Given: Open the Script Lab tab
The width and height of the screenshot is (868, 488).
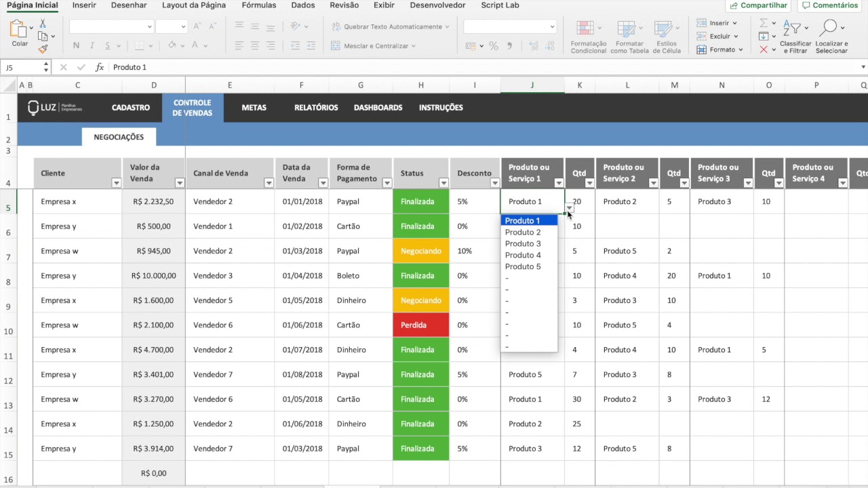Looking at the screenshot, I should pos(500,5).
